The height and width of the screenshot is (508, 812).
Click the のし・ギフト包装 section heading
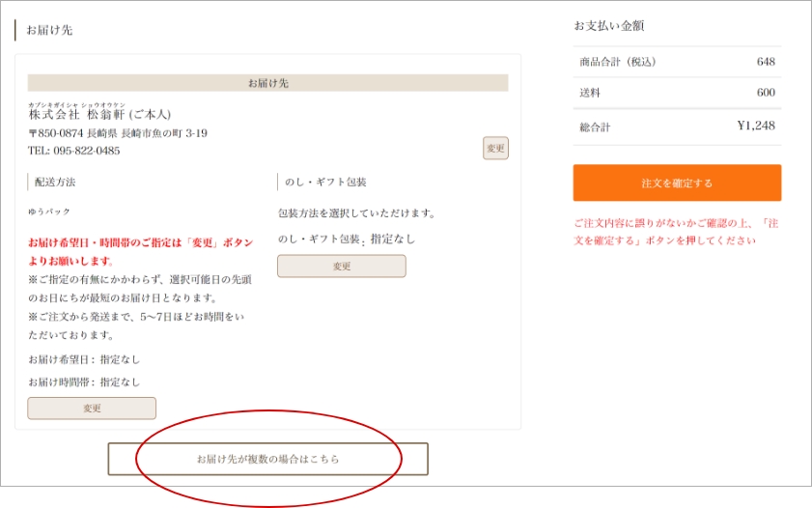(x=325, y=182)
